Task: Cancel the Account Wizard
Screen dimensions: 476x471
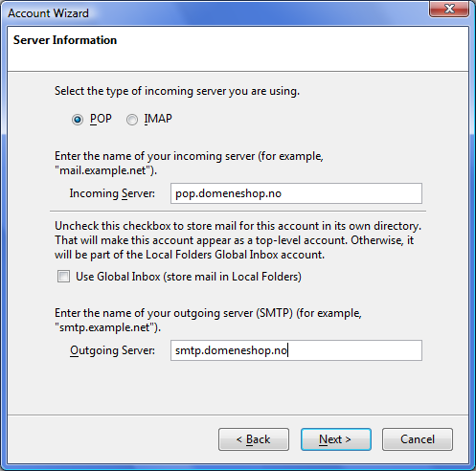Action: [418, 439]
